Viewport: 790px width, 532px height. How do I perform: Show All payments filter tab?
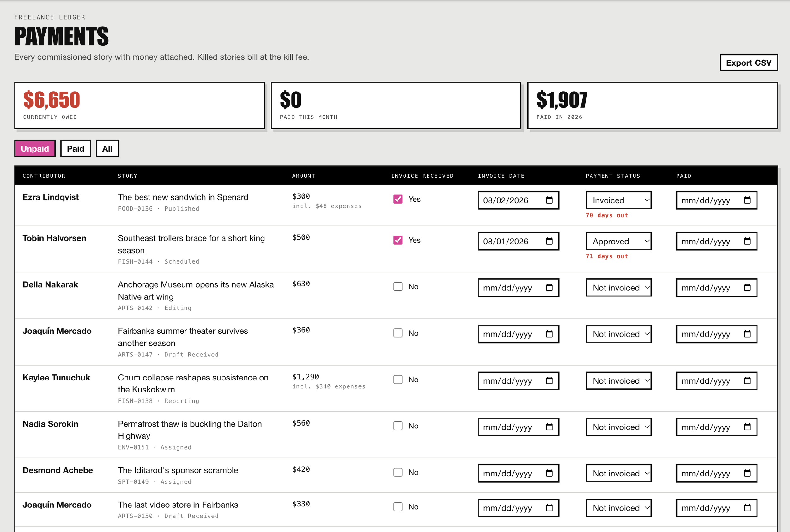[x=107, y=149]
